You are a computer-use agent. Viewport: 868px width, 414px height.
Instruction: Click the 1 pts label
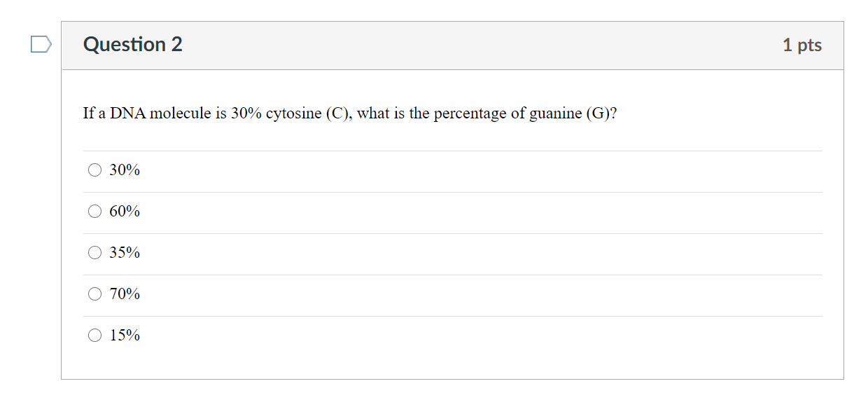[x=803, y=44]
